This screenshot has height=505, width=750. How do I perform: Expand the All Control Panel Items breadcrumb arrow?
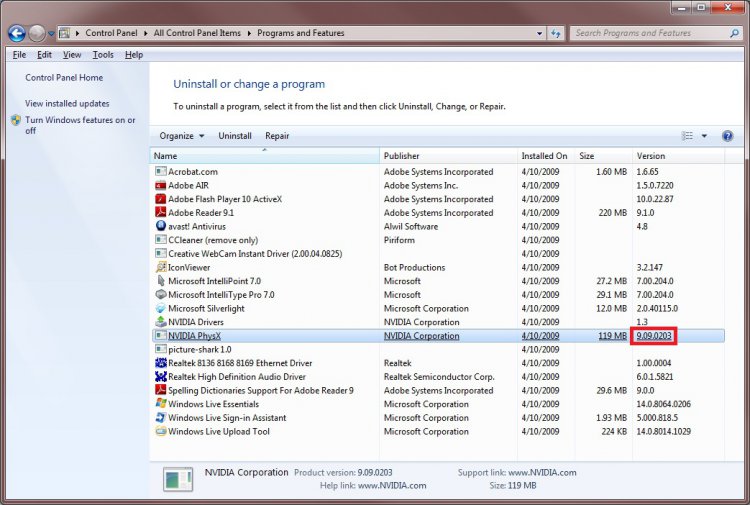(x=249, y=33)
